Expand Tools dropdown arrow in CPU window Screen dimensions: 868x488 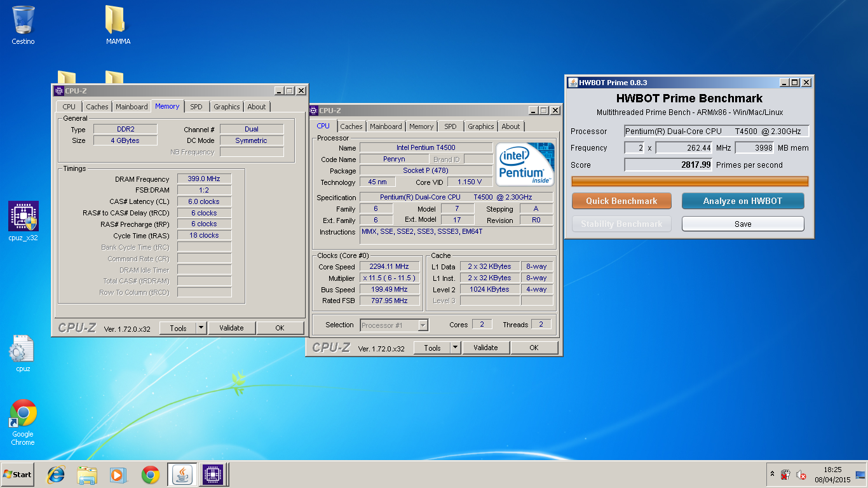tap(456, 348)
